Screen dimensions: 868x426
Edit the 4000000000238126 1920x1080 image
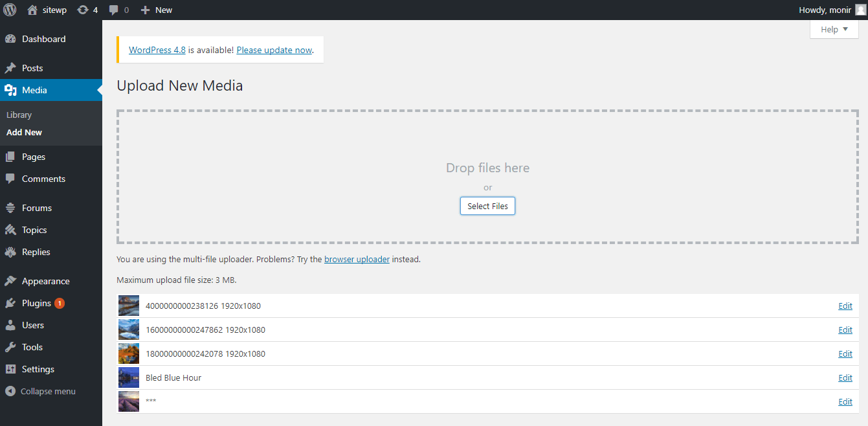coord(845,306)
